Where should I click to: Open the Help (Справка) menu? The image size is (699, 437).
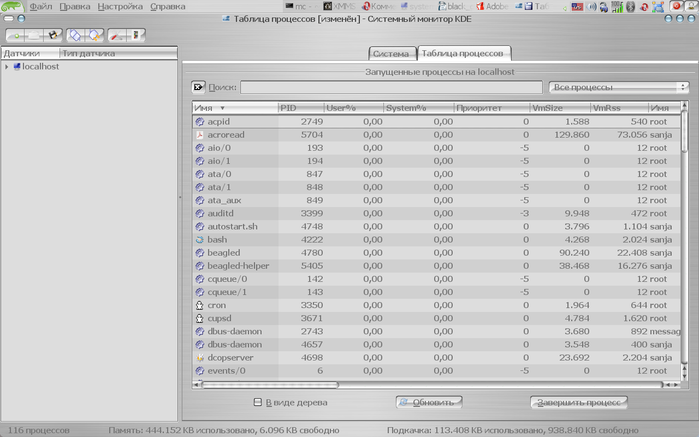click(x=168, y=7)
